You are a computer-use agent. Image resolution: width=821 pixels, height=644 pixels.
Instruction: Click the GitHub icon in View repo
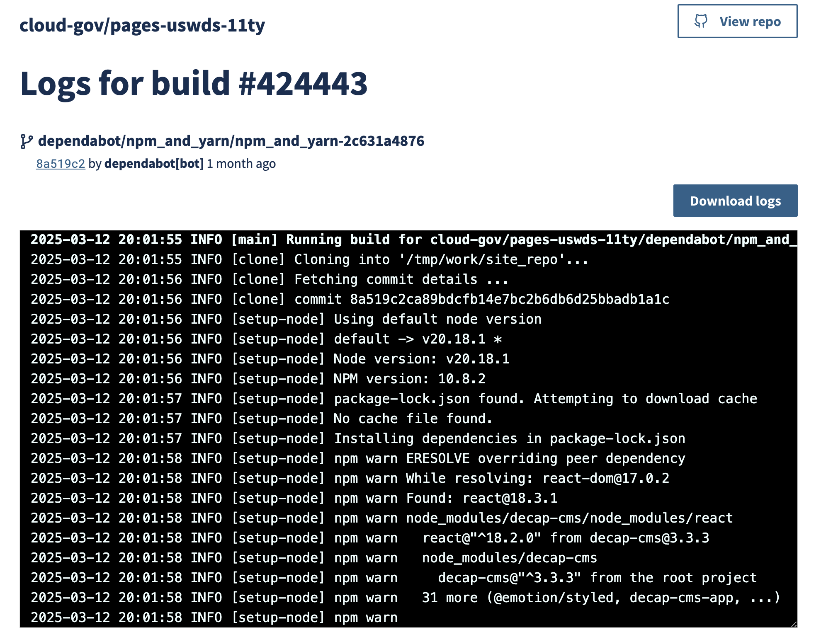click(701, 21)
